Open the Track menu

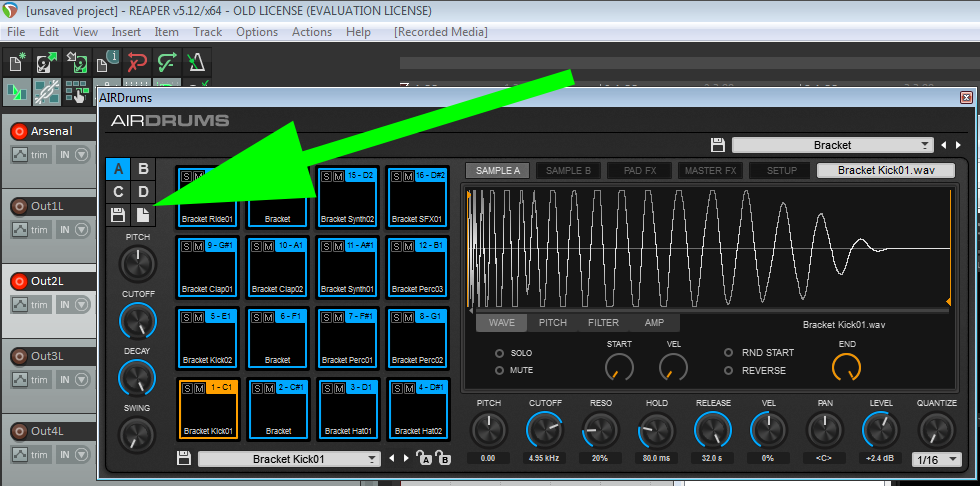click(x=208, y=31)
